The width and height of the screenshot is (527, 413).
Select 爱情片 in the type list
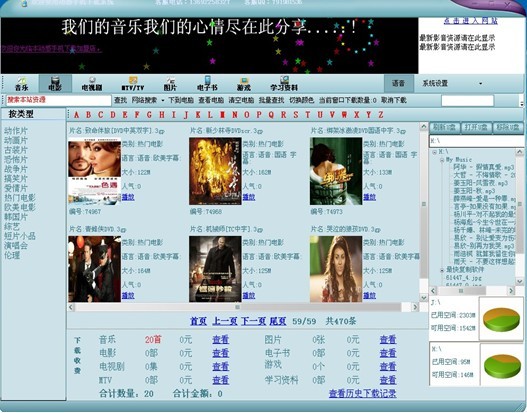point(16,188)
